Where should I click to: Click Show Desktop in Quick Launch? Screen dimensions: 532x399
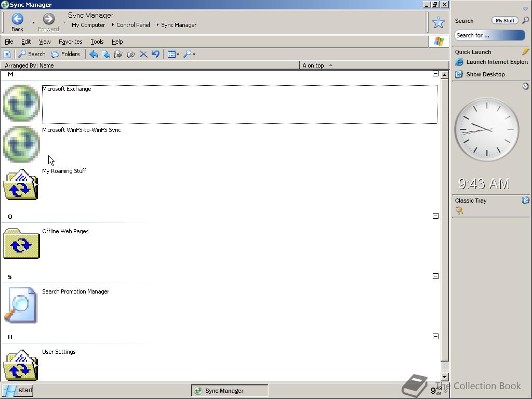click(x=480, y=74)
